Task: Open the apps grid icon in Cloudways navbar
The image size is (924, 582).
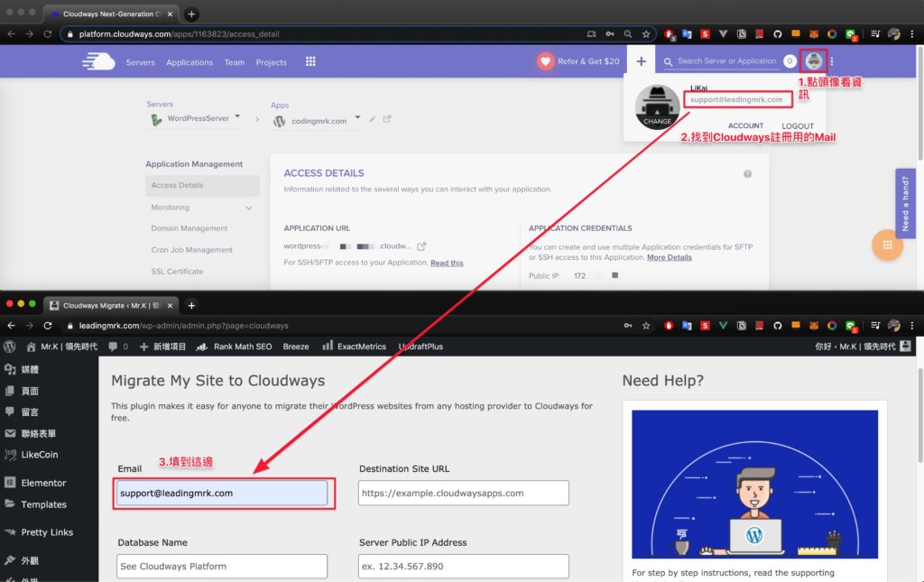Action: (x=310, y=61)
